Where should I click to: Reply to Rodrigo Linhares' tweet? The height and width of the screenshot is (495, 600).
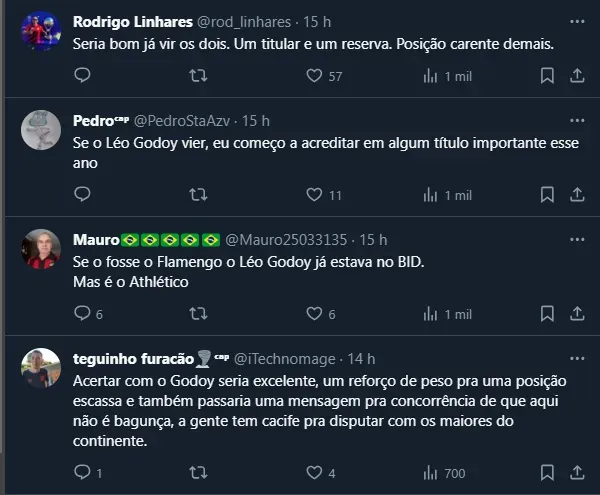point(83,75)
